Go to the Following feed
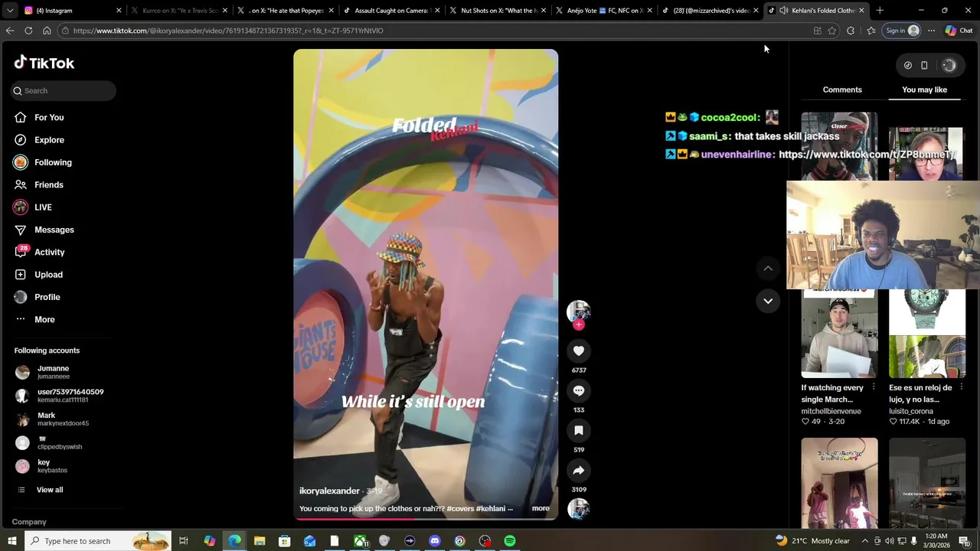The image size is (980, 551). [52, 162]
